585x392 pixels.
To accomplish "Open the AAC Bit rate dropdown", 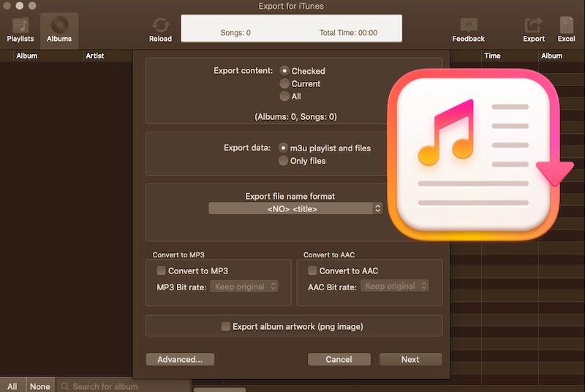I will click(395, 286).
